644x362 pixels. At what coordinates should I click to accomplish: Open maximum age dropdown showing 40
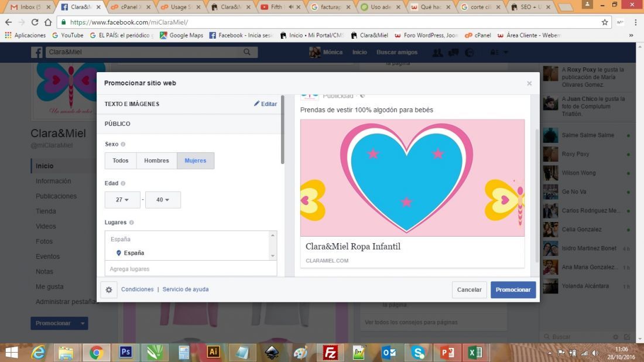[x=163, y=200]
